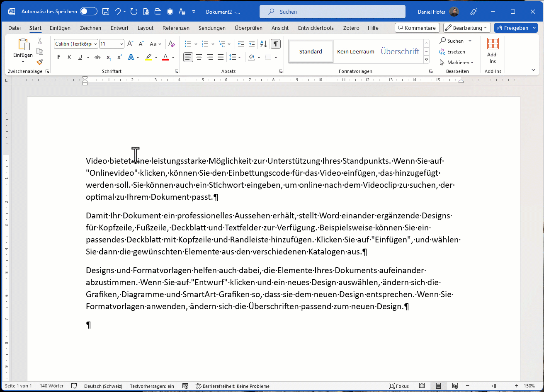This screenshot has height=392, width=544.
Task: Click the Save disk icon in title bar
Action: click(106, 12)
